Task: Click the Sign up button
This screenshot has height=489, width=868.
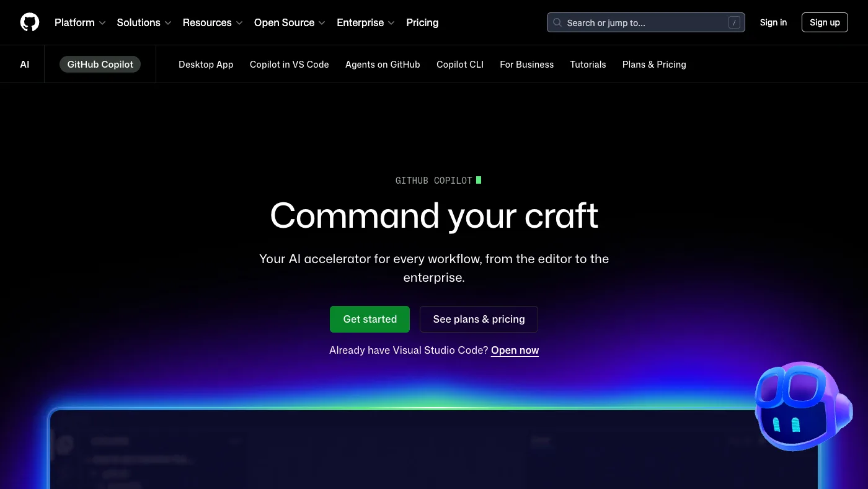Action: [x=825, y=22]
